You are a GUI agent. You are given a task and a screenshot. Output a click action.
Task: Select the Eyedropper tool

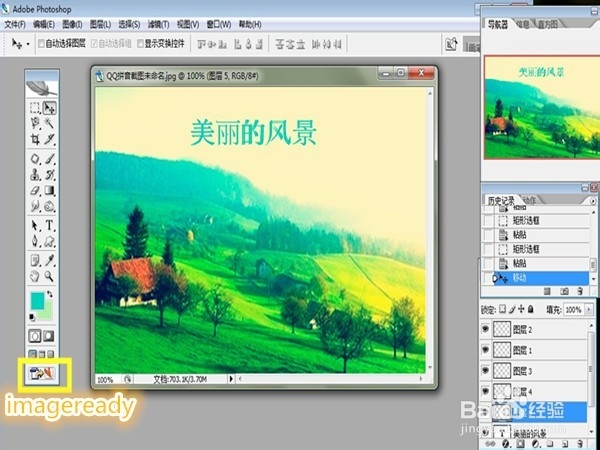(49, 261)
